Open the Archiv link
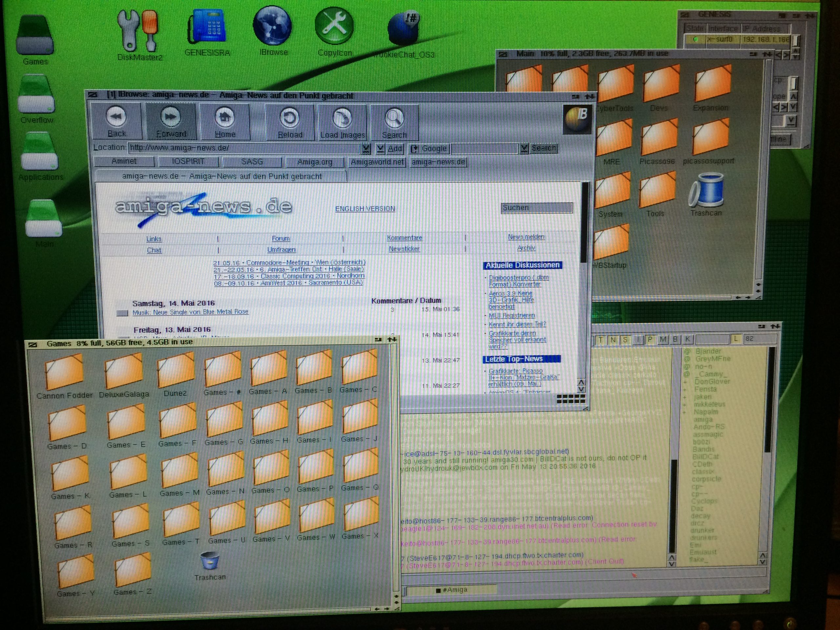The height and width of the screenshot is (630, 840). (526, 248)
